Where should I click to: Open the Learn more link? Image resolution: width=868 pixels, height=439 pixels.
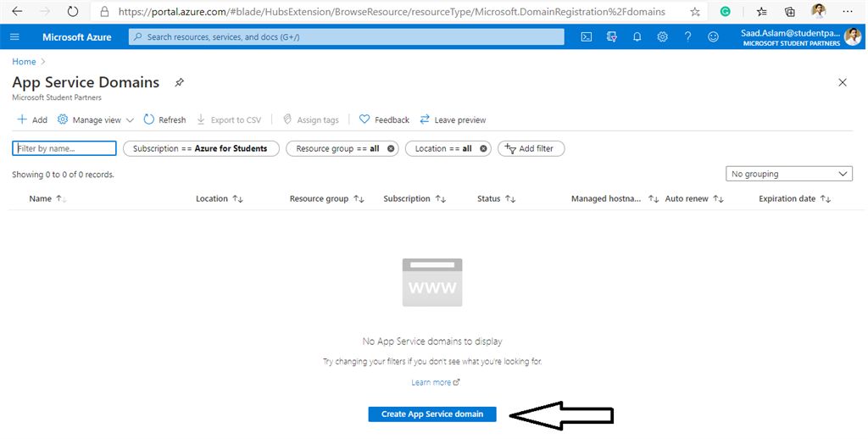435,382
